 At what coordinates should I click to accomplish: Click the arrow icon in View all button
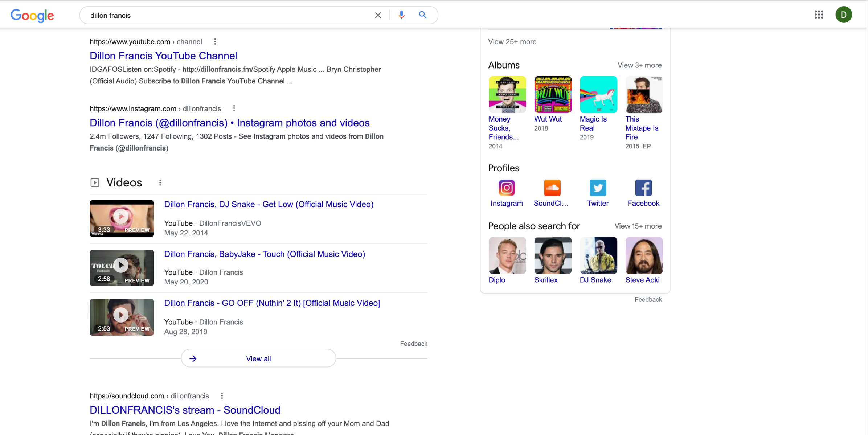(x=193, y=358)
